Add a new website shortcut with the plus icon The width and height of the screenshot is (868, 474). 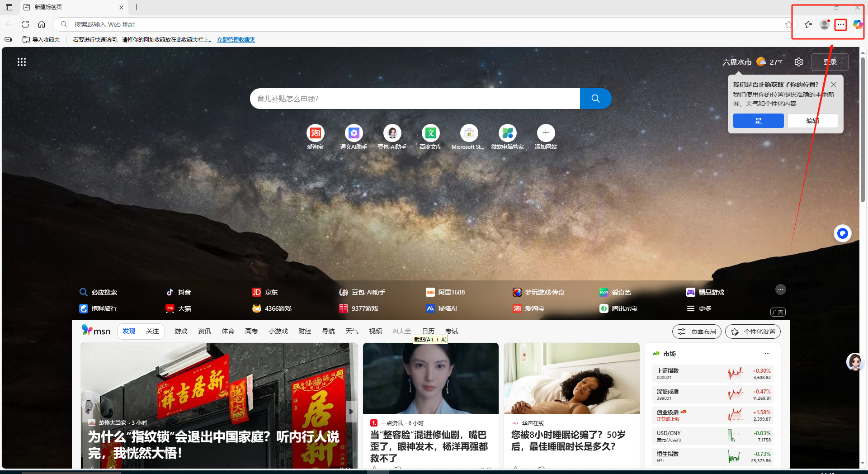[546, 133]
